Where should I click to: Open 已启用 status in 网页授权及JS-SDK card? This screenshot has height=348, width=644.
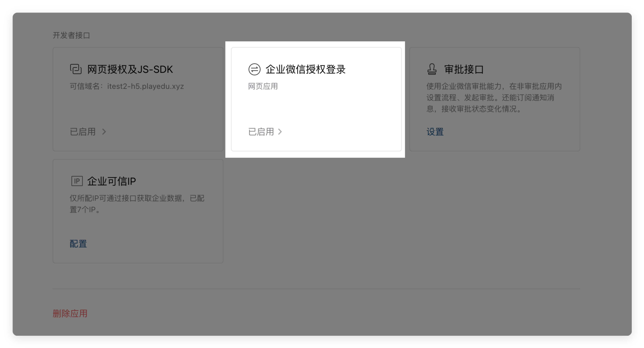pos(83,132)
